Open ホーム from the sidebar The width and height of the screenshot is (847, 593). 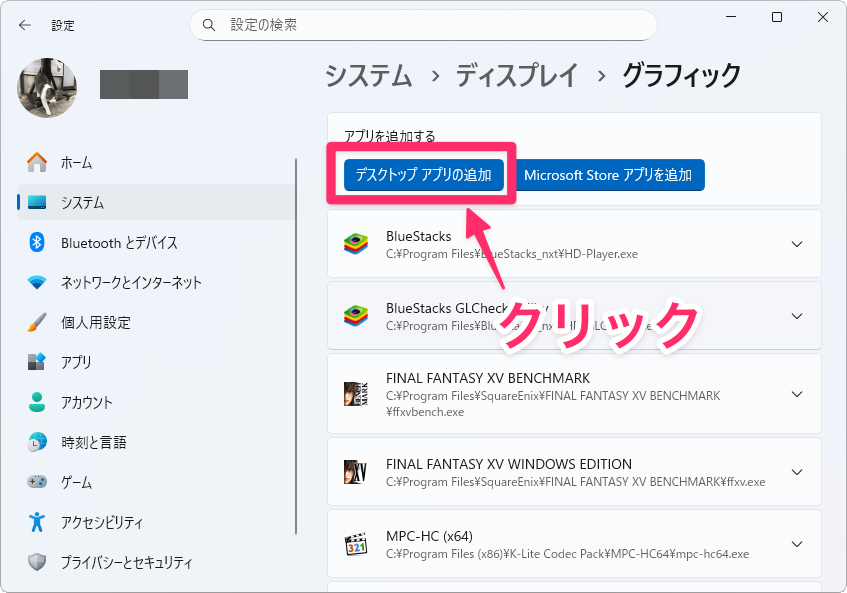tap(76, 162)
